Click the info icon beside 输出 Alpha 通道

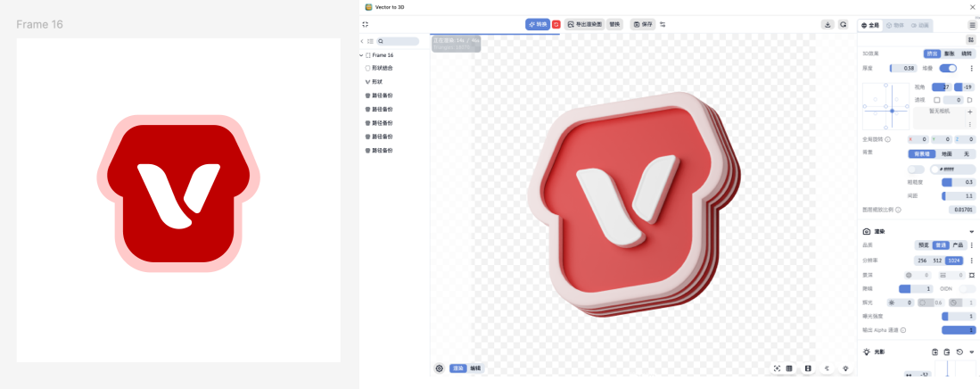click(903, 329)
